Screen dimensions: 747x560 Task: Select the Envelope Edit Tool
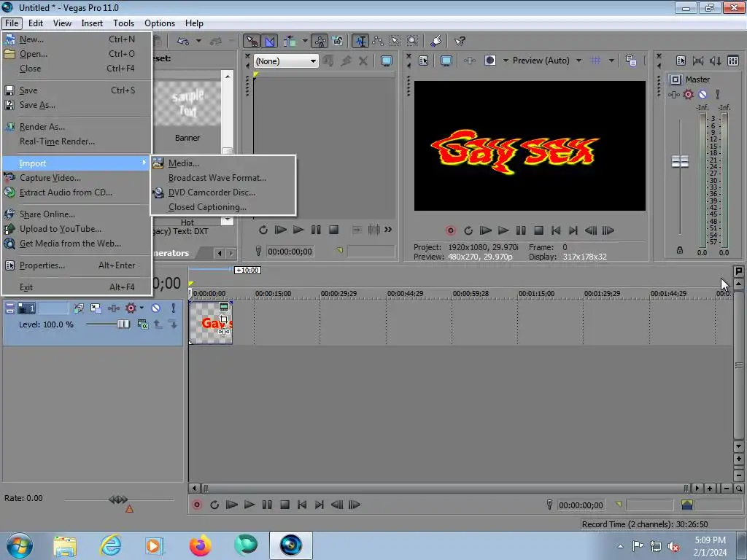click(378, 42)
